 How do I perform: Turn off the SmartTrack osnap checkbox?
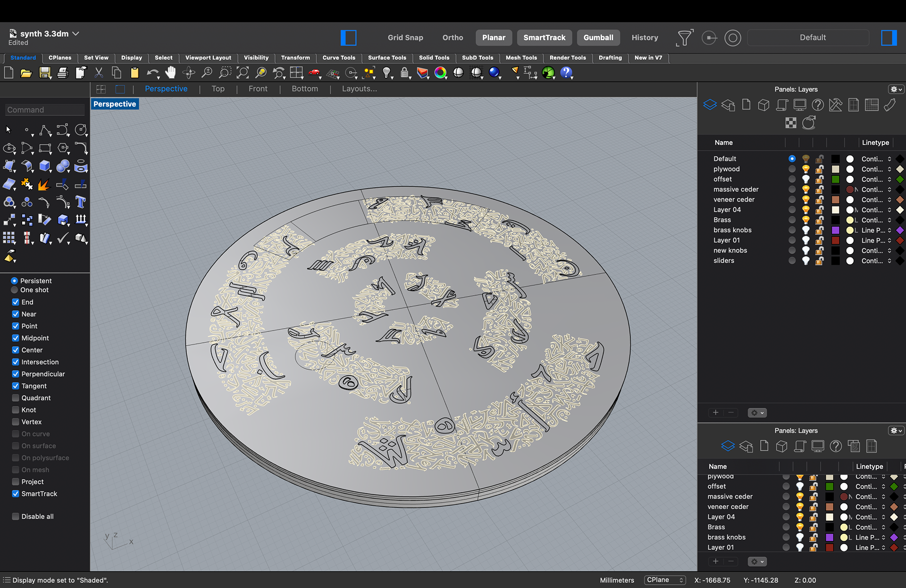point(16,493)
